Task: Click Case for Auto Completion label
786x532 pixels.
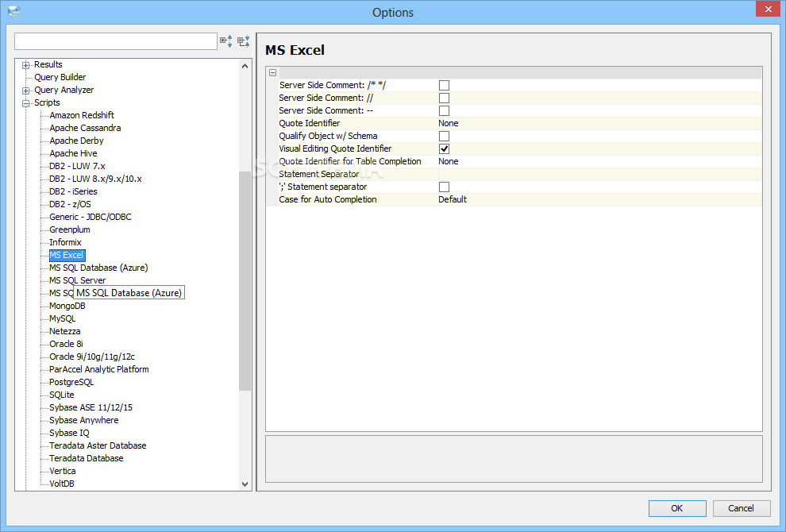Action: [x=328, y=199]
